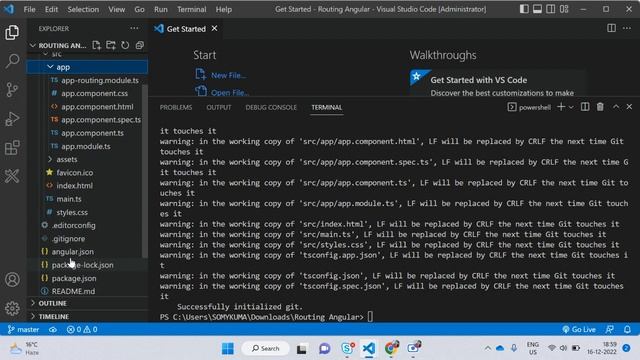
Task: Open README.md file
Action: (73, 291)
